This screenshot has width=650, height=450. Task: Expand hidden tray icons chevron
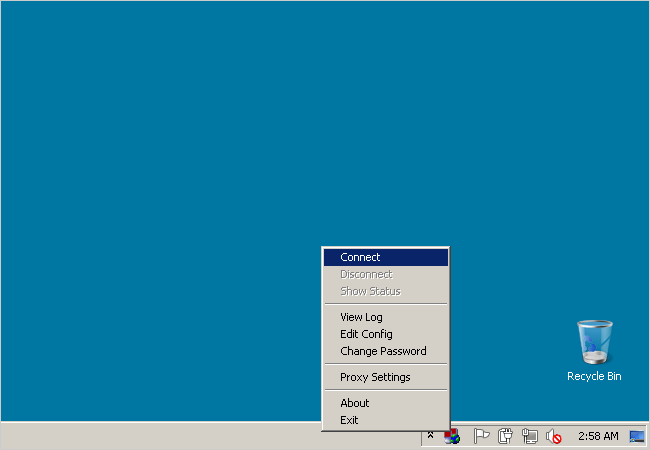pos(430,435)
